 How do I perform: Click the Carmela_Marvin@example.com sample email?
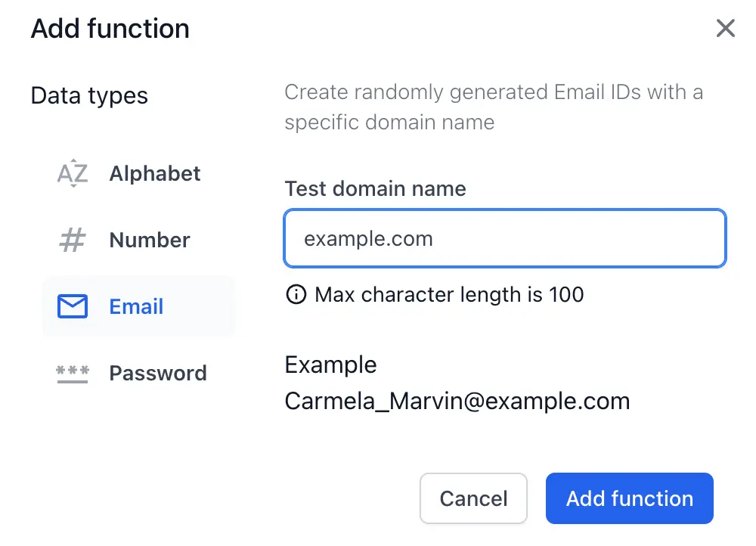tap(457, 401)
